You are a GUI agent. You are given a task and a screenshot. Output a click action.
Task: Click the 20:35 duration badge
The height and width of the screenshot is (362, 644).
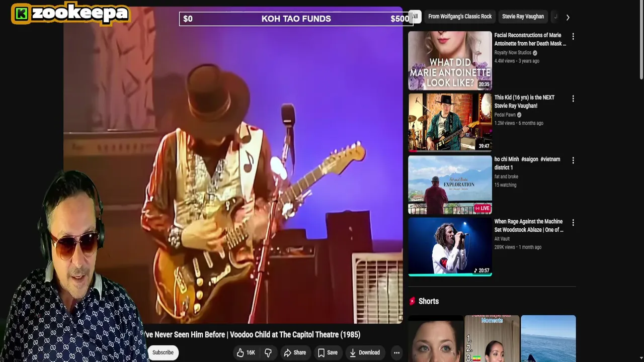point(484,84)
